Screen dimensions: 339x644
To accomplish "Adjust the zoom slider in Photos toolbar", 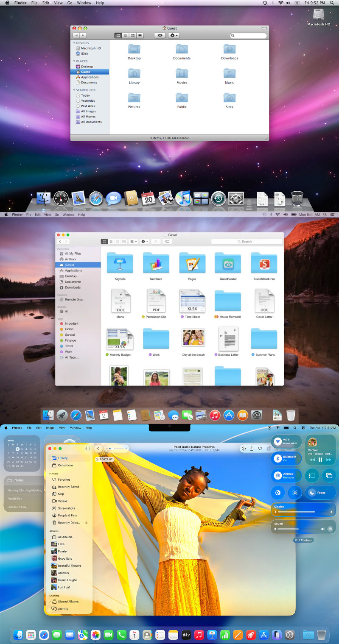I will coord(116,448).
